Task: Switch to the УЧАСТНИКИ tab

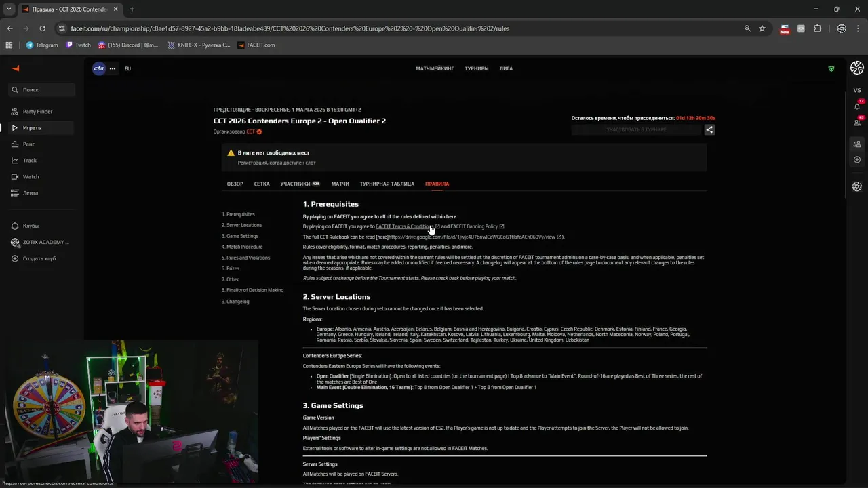Action: [300, 184]
